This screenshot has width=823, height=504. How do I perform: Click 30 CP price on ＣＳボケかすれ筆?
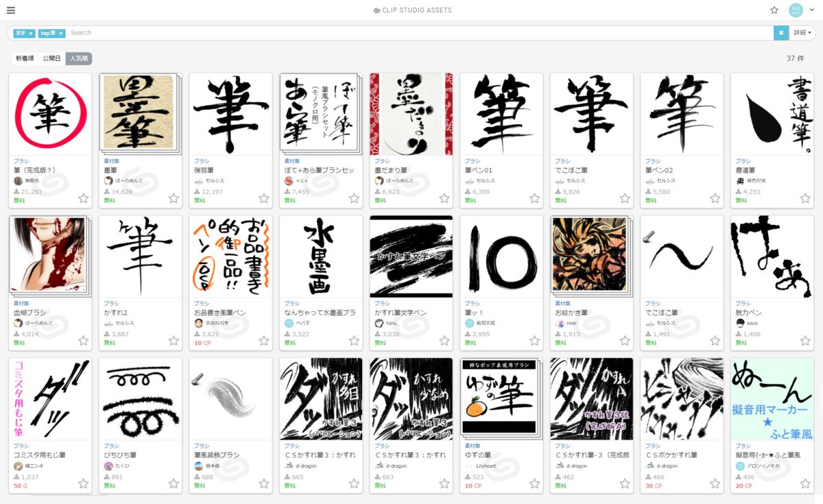(654, 485)
